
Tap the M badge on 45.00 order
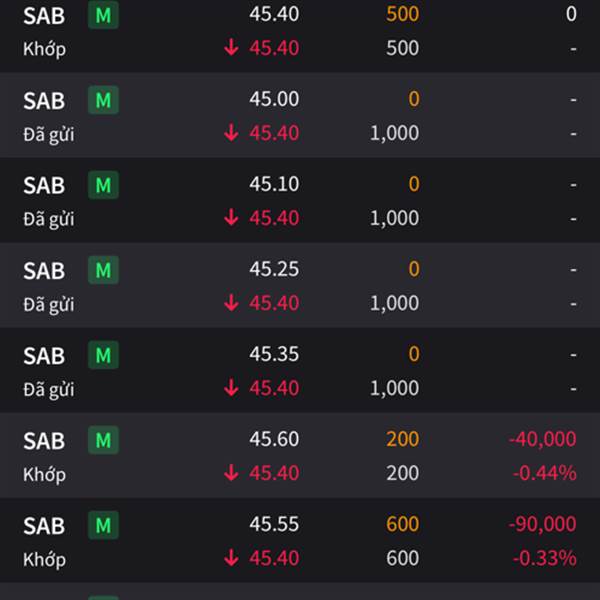click(103, 100)
